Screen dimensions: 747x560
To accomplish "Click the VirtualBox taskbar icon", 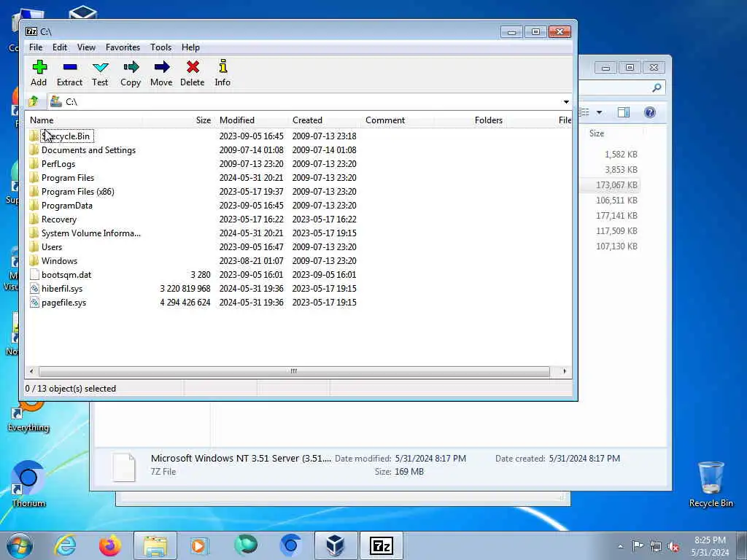I will point(336,545).
